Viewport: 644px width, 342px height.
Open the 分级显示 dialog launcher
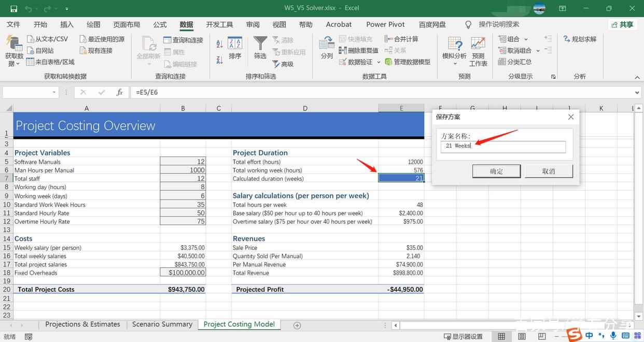point(553,77)
